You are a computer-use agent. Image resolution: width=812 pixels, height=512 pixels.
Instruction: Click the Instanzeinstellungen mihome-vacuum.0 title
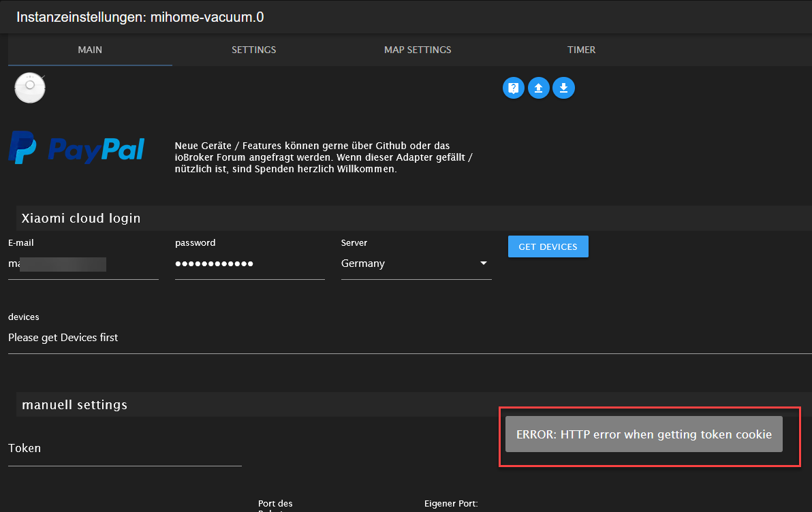140,17
